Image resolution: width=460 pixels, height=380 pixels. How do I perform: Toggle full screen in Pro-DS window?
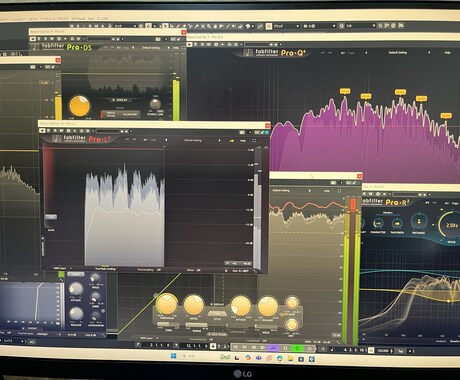point(184,48)
